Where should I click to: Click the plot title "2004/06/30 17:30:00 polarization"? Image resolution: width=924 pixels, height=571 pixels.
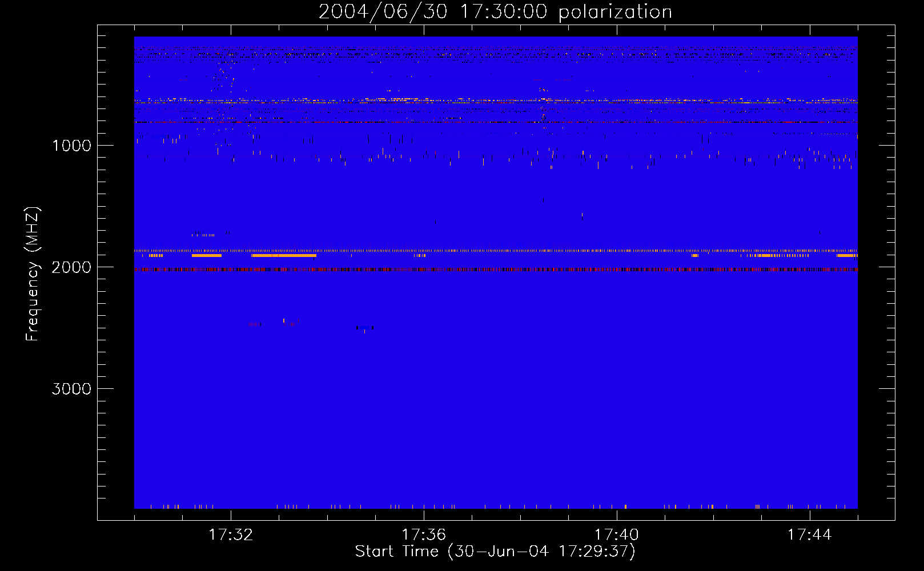coord(495,12)
